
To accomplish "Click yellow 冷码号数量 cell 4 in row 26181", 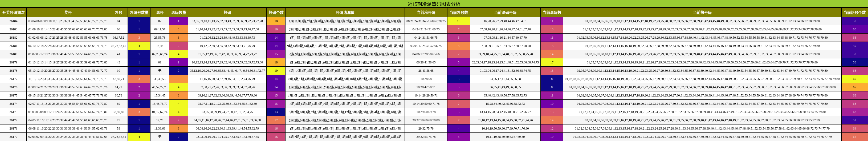I will pos(139,46).
